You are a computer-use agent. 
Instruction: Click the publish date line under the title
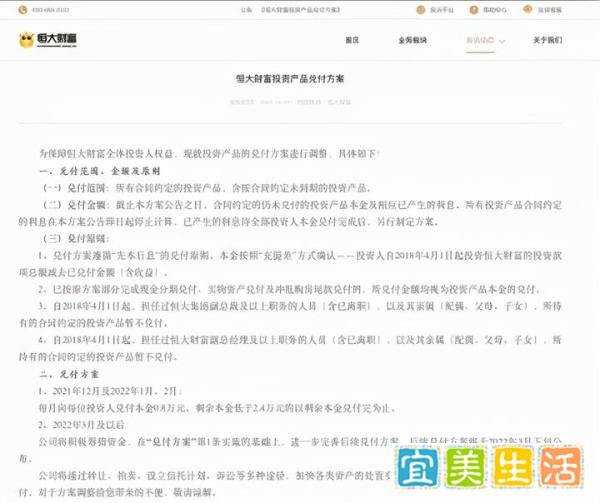290,102
